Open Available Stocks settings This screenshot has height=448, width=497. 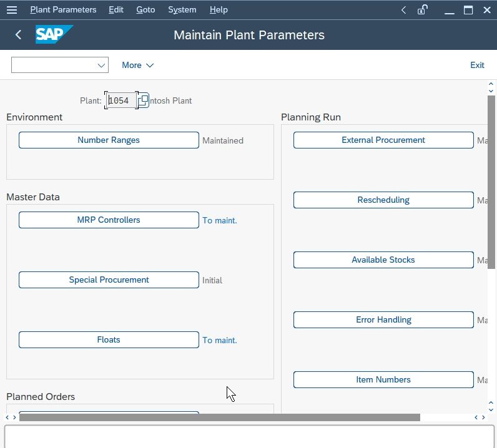point(383,260)
